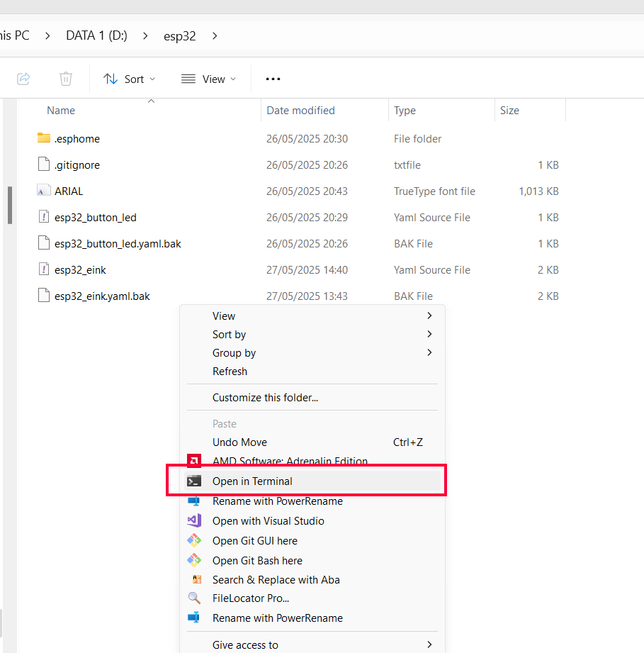644x653 pixels.
Task: Click the esp32_eink.yaml.bak file name
Action: [x=102, y=296]
